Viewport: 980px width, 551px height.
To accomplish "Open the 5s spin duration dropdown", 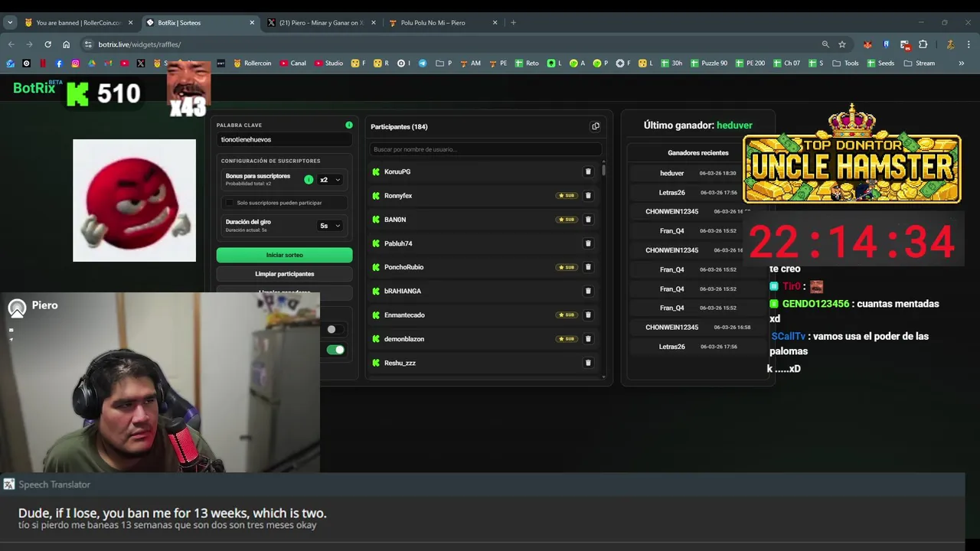I will (x=330, y=226).
